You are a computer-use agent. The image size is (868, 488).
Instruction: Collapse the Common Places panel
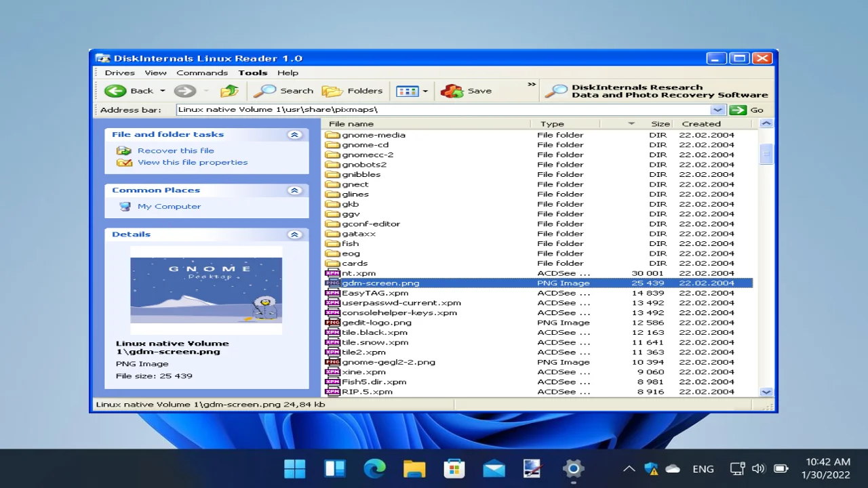(294, 190)
